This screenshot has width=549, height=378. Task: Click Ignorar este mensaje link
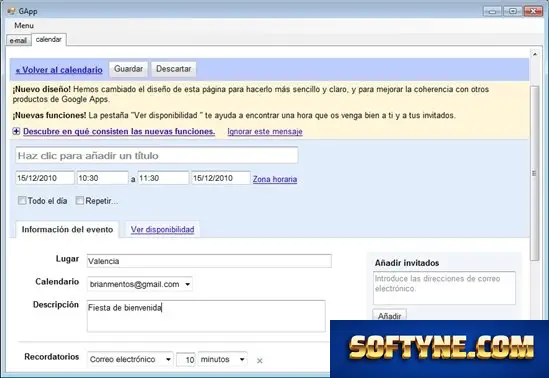click(x=265, y=132)
